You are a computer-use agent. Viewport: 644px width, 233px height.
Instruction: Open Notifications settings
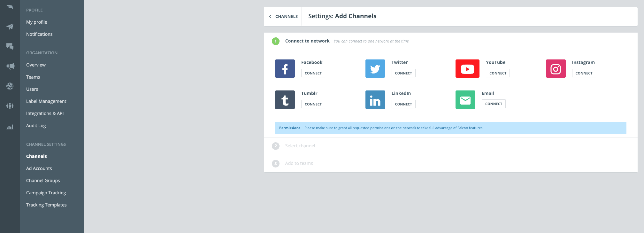(x=39, y=34)
